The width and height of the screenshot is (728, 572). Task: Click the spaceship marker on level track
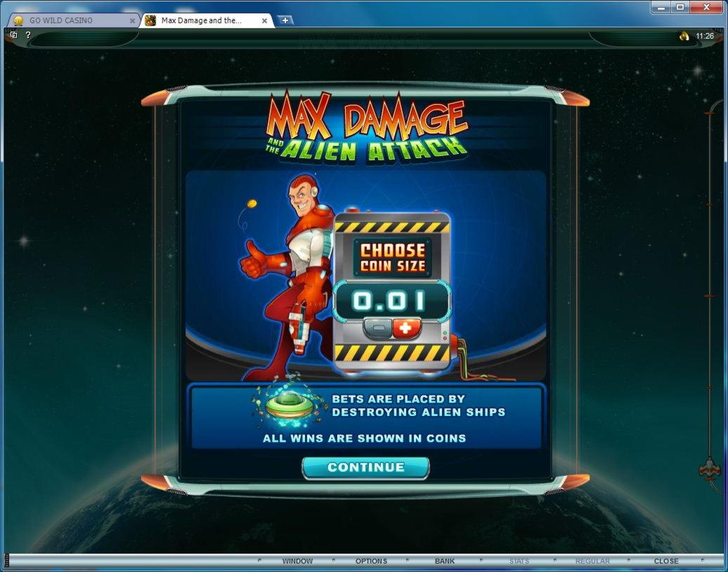(x=710, y=469)
